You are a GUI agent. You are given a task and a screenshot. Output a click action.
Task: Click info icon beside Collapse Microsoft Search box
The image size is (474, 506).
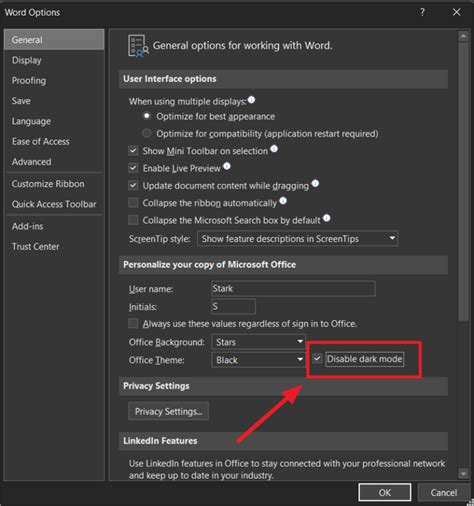(x=327, y=218)
